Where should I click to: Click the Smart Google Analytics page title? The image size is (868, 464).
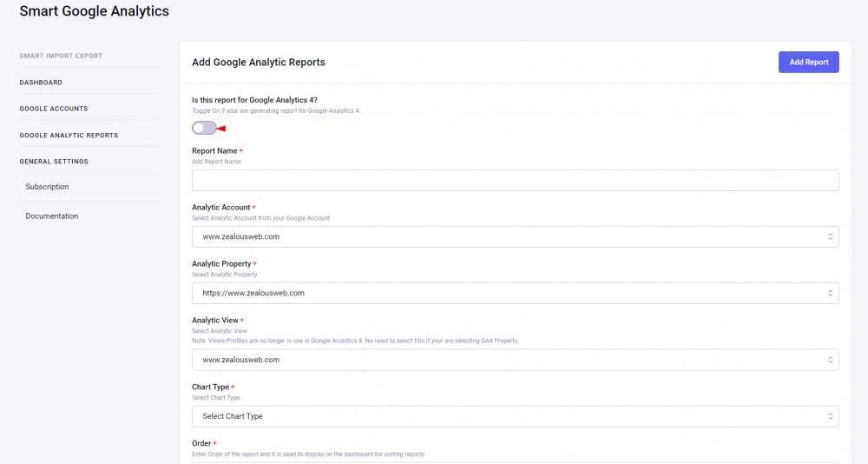[x=94, y=11]
